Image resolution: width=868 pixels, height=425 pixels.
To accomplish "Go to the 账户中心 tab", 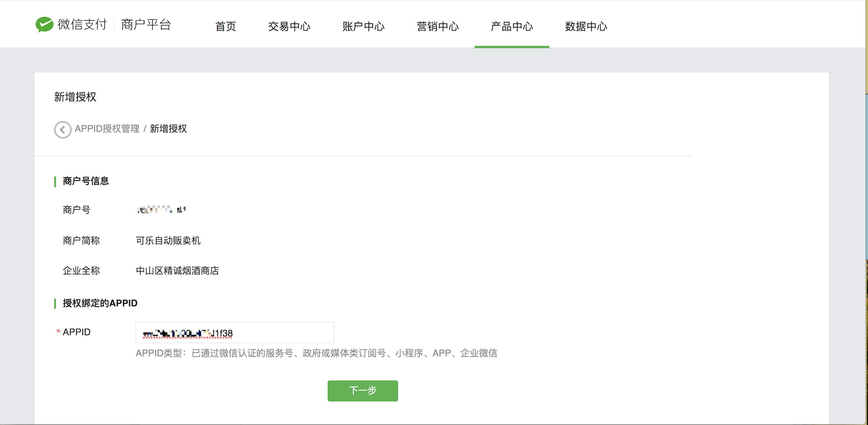I will pyautogui.click(x=363, y=26).
